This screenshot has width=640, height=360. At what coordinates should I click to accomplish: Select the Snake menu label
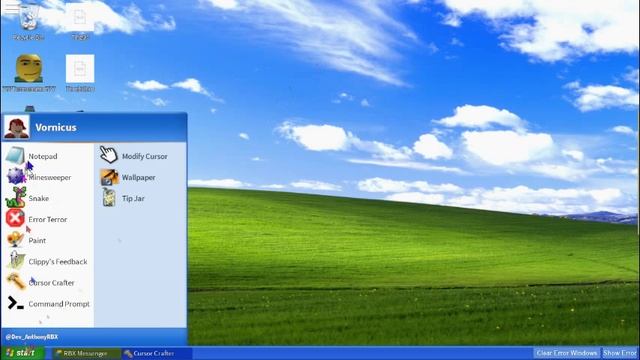tap(39, 198)
